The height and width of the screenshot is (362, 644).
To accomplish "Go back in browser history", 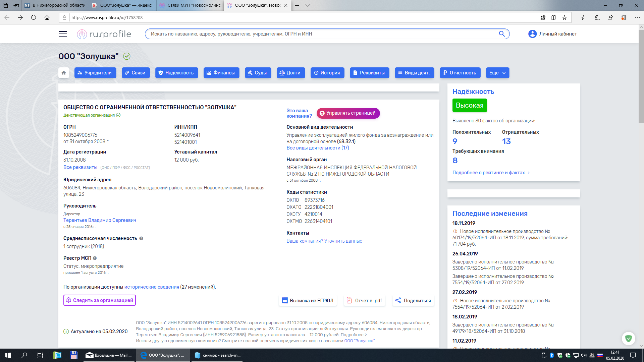I will [7, 17].
